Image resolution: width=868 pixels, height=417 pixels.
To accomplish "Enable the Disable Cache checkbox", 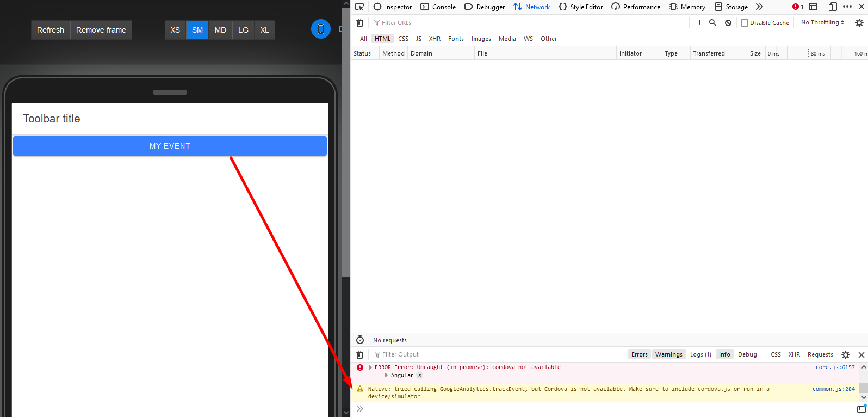I will click(x=745, y=23).
